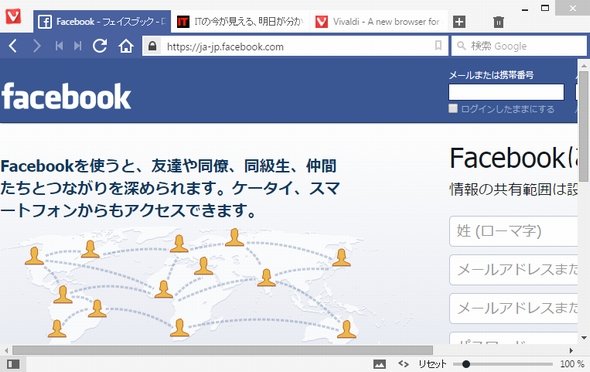Click the fast forward navigation icon
Viewport: 590px width, 372px height.
(78, 46)
